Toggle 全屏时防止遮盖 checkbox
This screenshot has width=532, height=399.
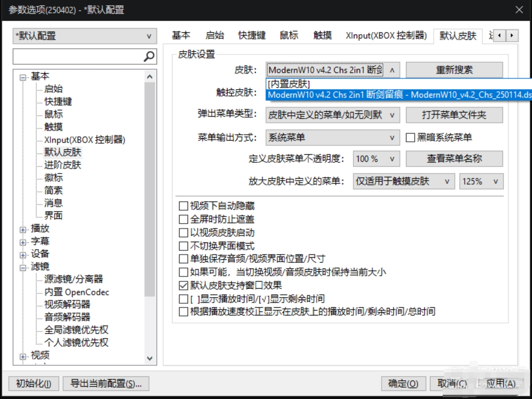point(183,219)
